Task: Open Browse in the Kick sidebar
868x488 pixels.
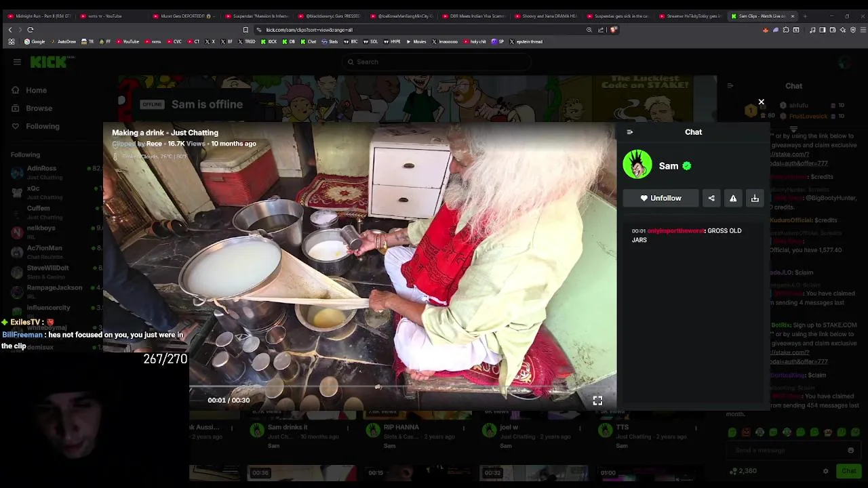Action: [32, 108]
